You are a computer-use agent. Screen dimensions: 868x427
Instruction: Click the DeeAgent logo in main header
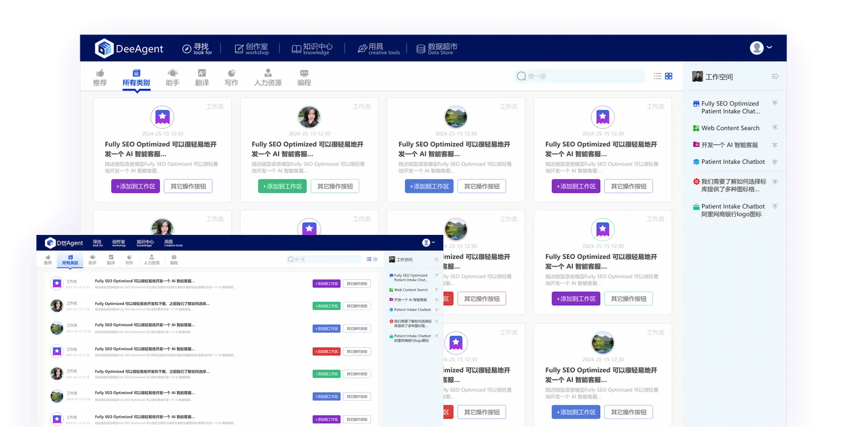coord(129,49)
